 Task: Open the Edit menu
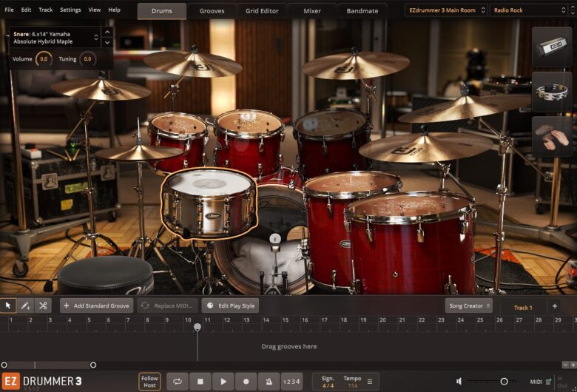pos(26,10)
